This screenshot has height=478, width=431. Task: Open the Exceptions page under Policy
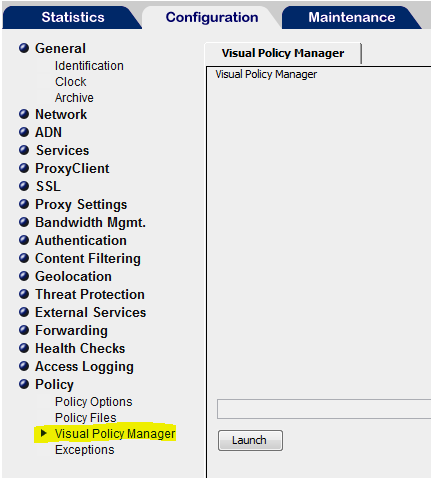(85, 450)
